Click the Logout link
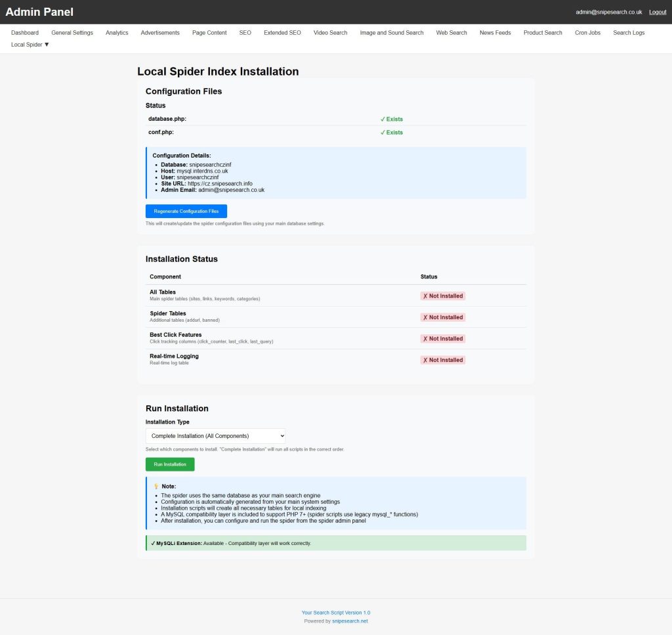The image size is (672, 635). point(658,12)
